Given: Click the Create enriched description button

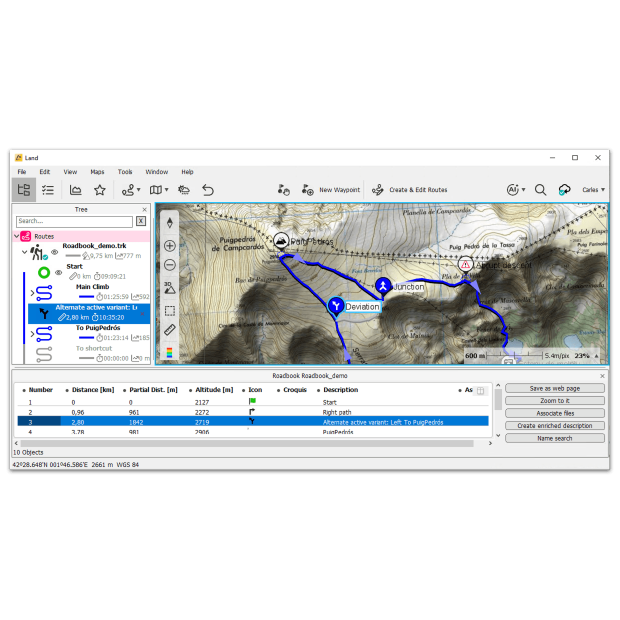Looking at the screenshot, I should 555,426.
